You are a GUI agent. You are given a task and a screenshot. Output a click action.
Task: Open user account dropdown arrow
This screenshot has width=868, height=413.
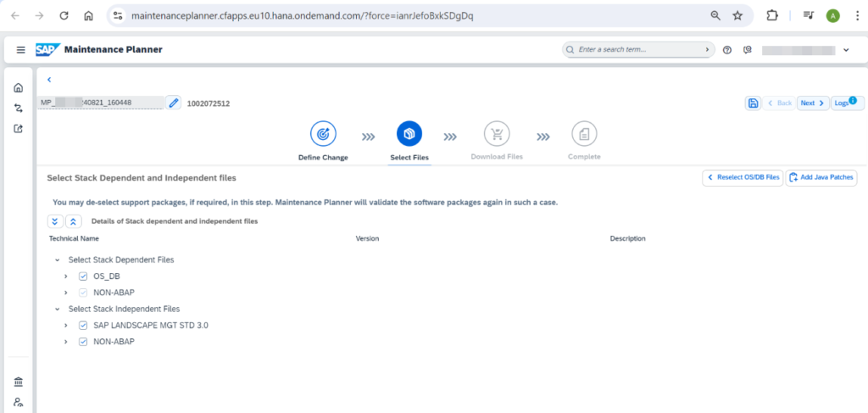(846, 50)
